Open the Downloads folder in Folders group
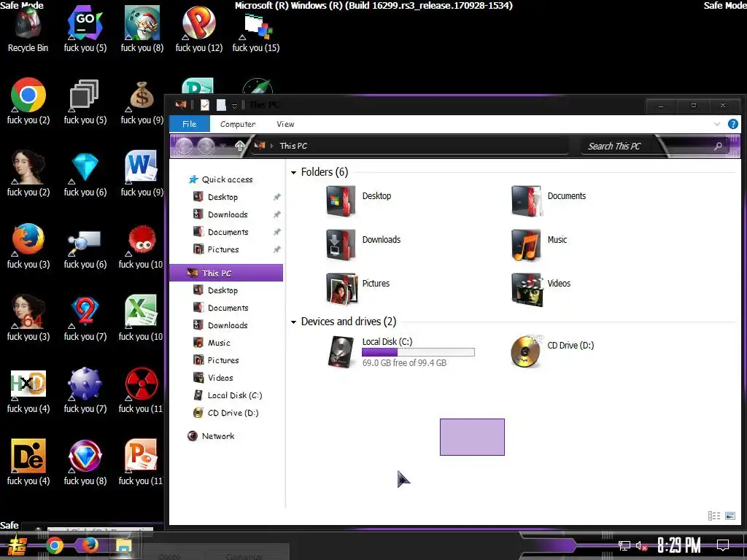 pyautogui.click(x=341, y=245)
